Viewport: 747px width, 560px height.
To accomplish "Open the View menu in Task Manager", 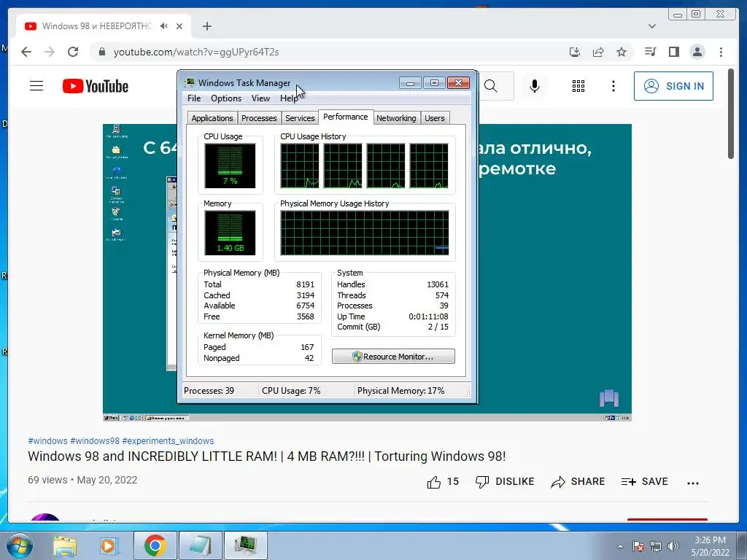I will click(260, 98).
